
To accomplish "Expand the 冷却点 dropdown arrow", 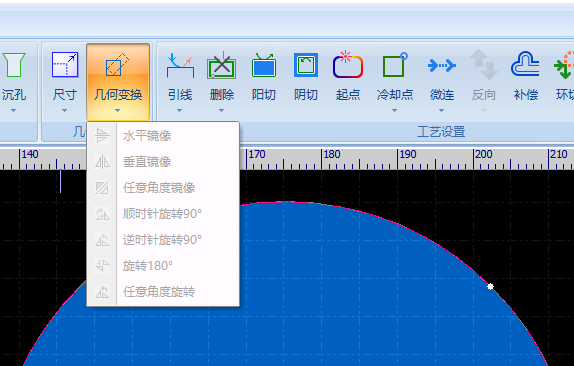I will (x=394, y=111).
